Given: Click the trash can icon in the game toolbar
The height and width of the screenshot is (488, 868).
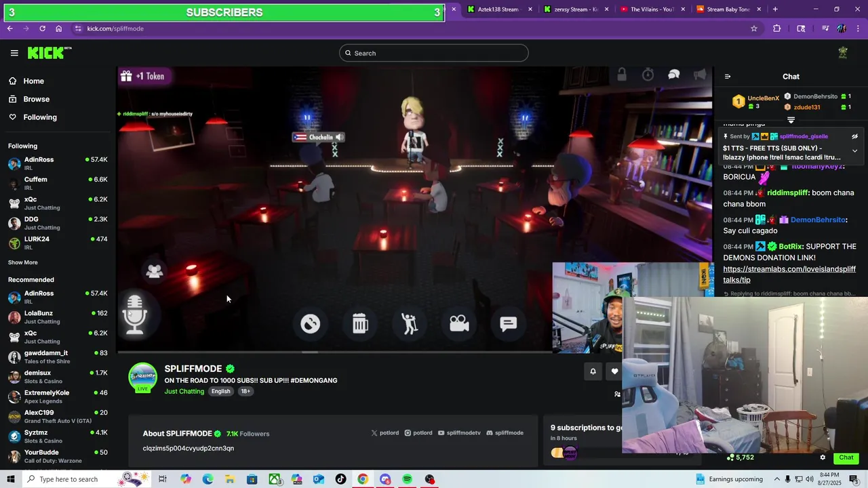Looking at the screenshot, I should click(360, 324).
